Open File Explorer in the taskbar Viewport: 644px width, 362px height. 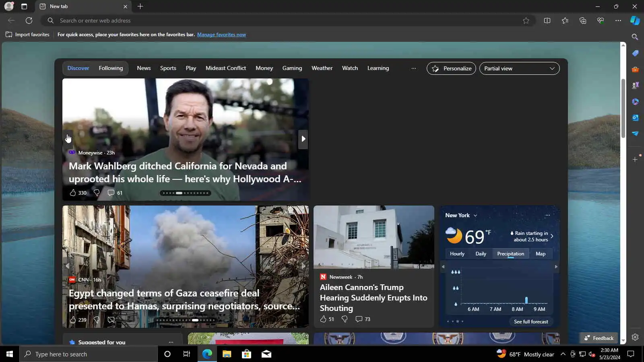tap(227, 354)
